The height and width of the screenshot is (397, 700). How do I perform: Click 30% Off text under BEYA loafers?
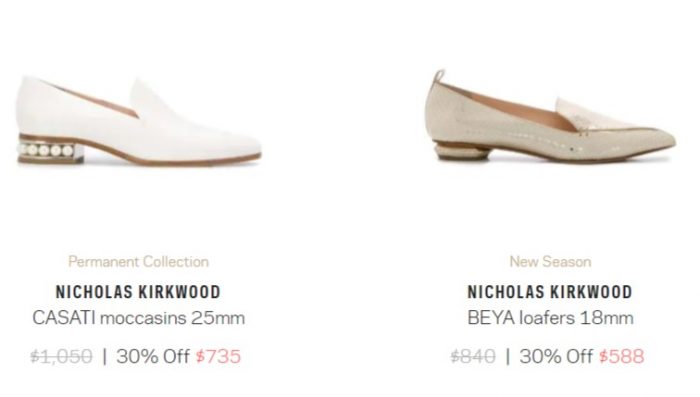pyautogui.click(x=556, y=357)
